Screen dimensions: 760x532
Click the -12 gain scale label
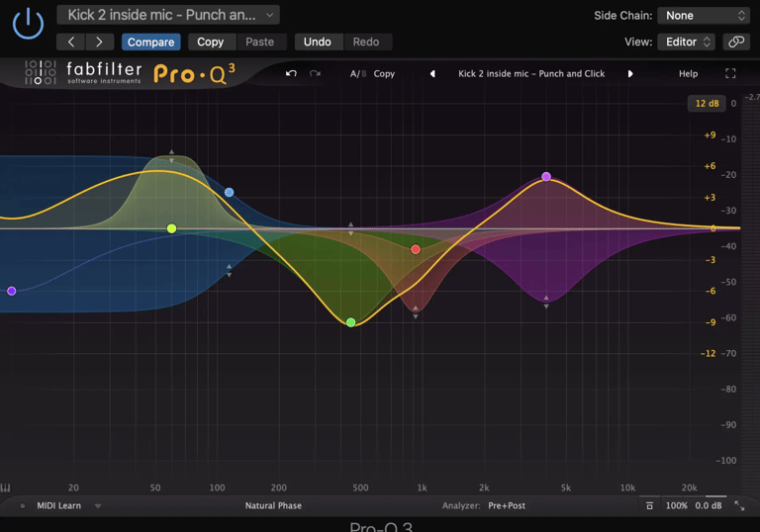(x=708, y=353)
